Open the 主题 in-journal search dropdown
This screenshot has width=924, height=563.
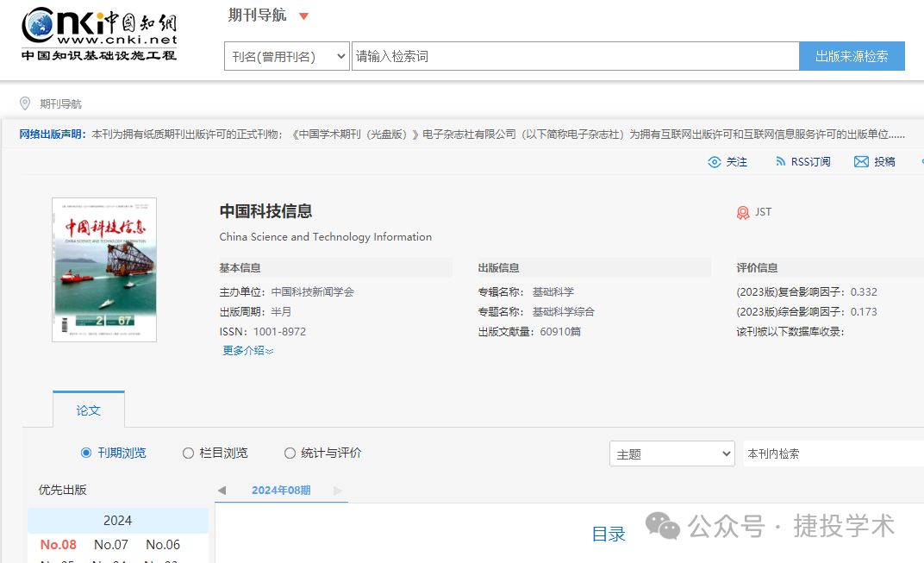(x=671, y=454)
